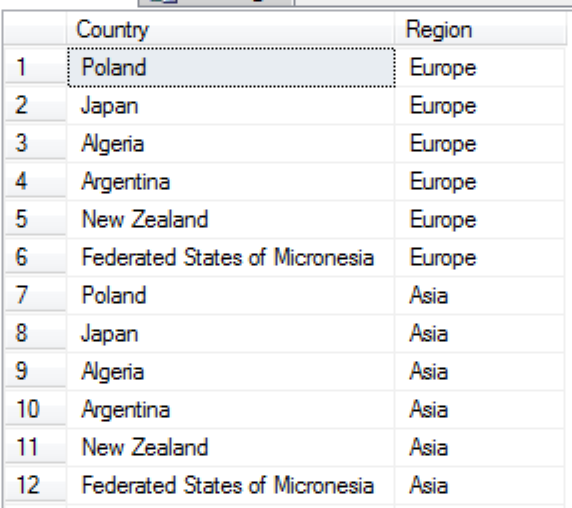This screenshot has width=572, height=508.
Task: Click the grid's top-left select-all corner
Action: [35, 29]
